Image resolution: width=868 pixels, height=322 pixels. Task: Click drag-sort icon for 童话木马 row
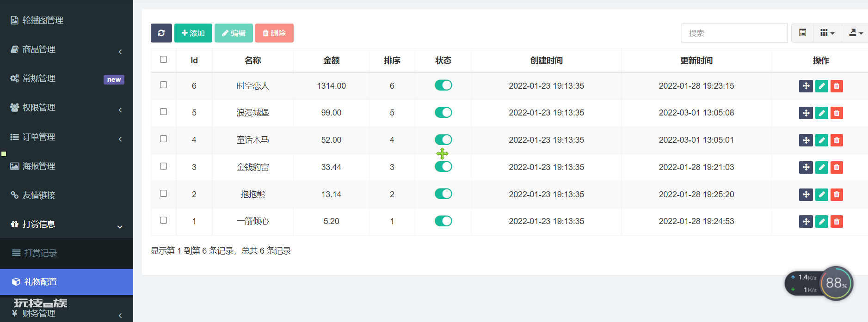point(806,140)
